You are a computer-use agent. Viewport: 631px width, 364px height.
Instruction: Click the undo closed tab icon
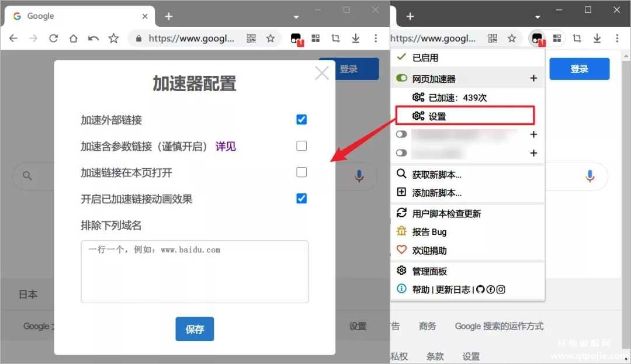pos(93,39)
